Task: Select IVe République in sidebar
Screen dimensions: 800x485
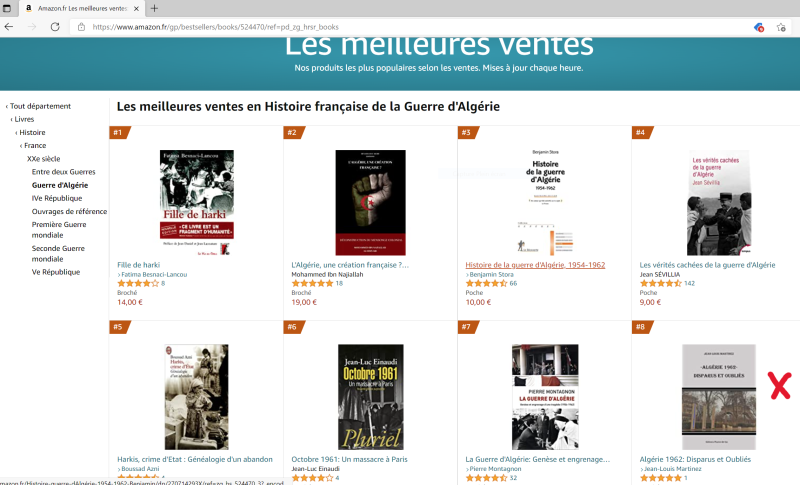Action: click(x=57, y=198)
